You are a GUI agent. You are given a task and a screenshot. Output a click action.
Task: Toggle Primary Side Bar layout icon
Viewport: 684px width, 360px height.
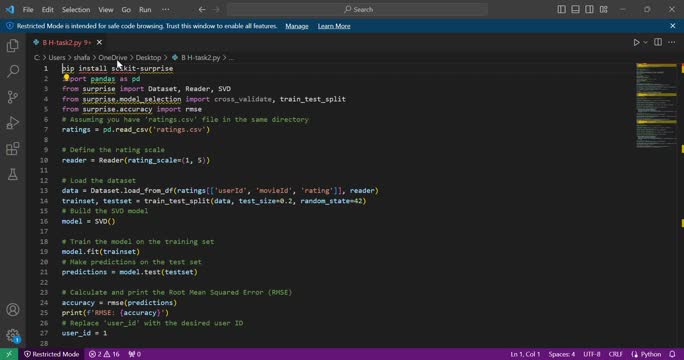tap(561, 9)
